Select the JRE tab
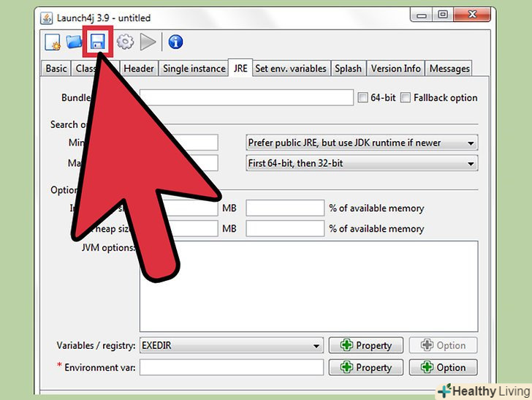Screen dimensions: 532x400 point(240,68)
